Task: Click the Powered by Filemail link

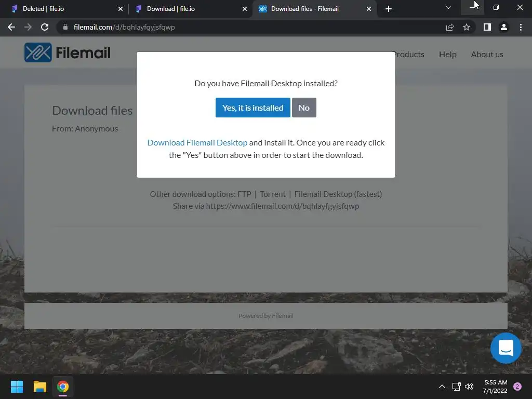Action: coord(265,316)
